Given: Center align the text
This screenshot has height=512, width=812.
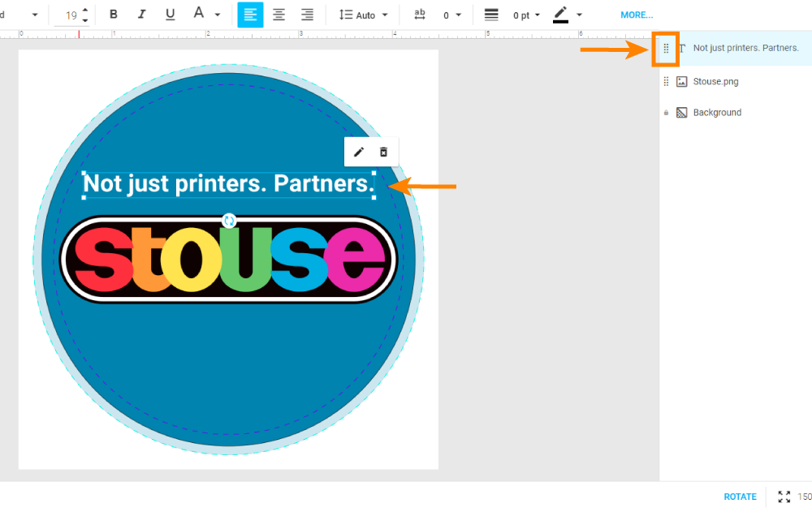Looking at the screenshot, I should coord(279,15).
